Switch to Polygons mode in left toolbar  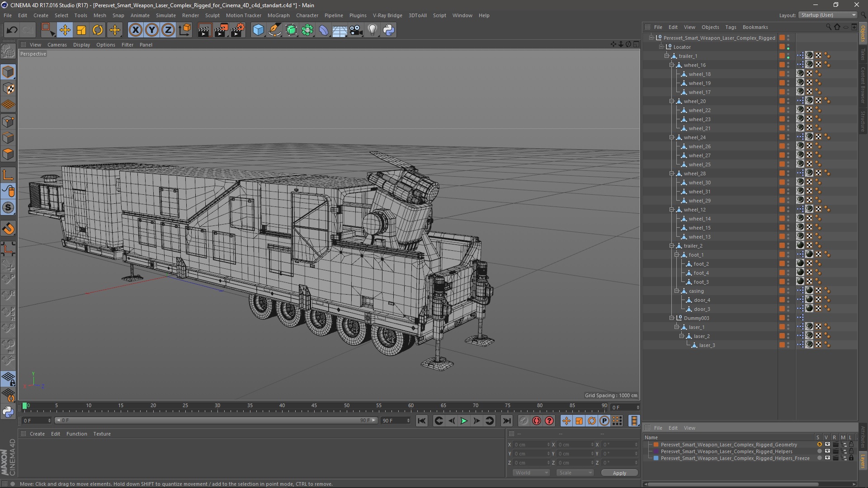coord(8,154)
